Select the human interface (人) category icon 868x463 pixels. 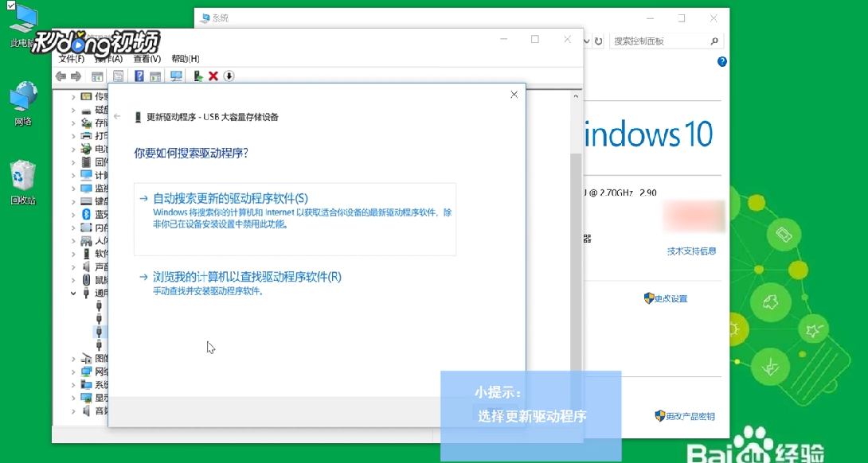(x=86, y=240)
